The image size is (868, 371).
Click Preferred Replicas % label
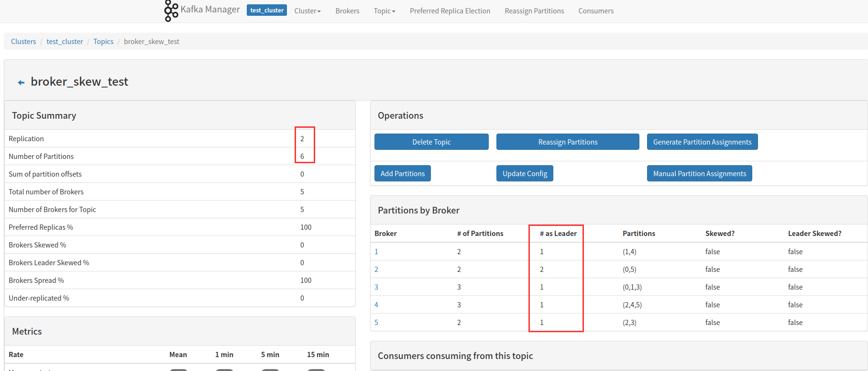pyautogui.click(x=41, y=227)
